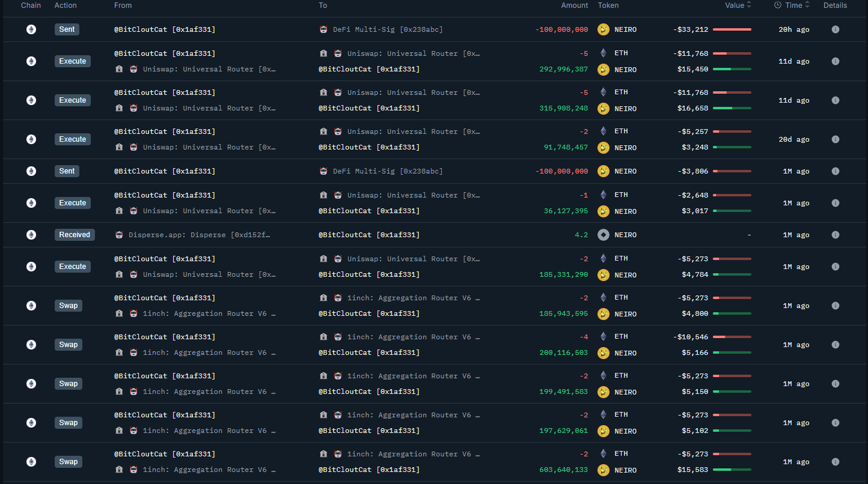Open details info icon for 292,996,387 NEIRO row
Screen dimensions: 868x484
coord(835,61)
